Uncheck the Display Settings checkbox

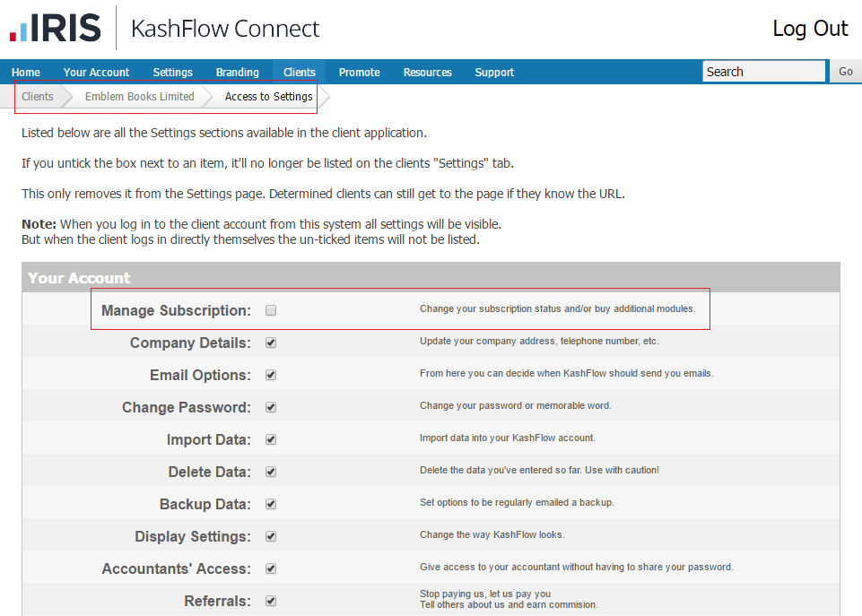(x=271, y=536)
